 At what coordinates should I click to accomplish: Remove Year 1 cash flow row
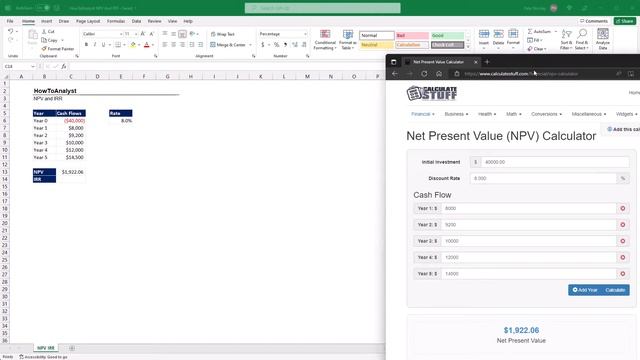623,208
